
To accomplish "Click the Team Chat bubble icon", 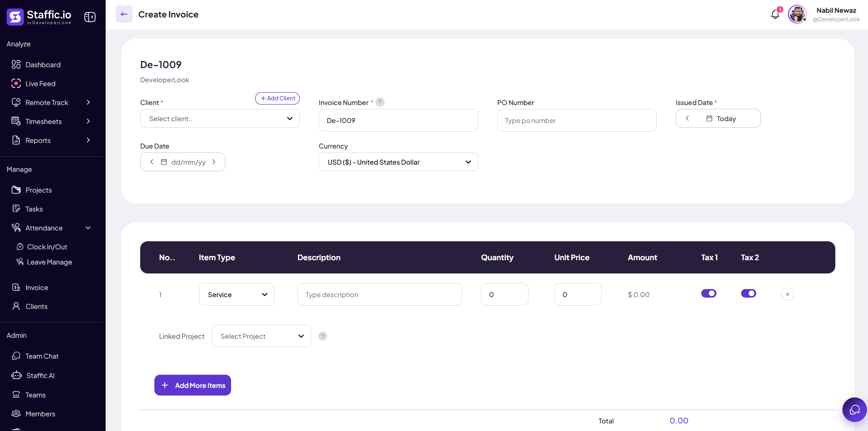I will [x=16, y=356].
